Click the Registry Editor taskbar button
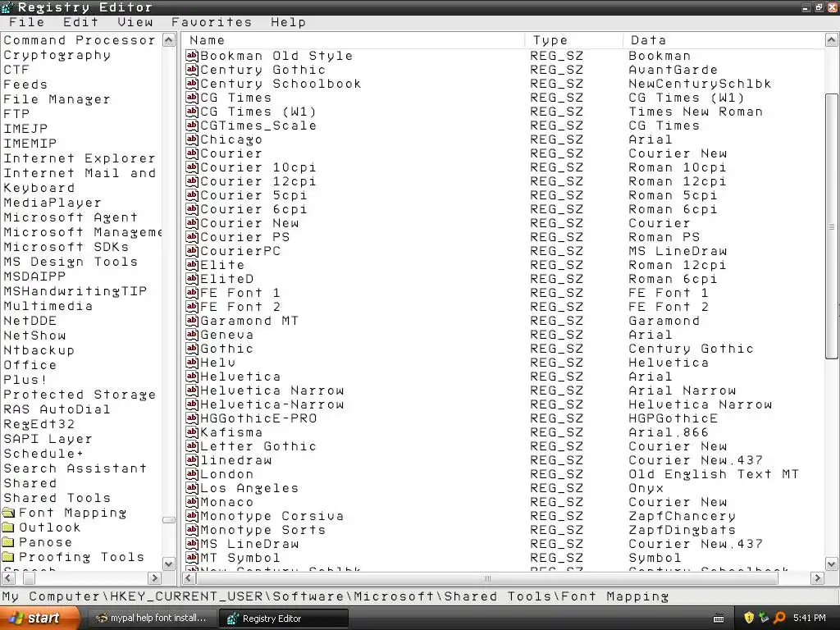The height and width of the screenshot is (630, 840). click(x=283, y=619)
